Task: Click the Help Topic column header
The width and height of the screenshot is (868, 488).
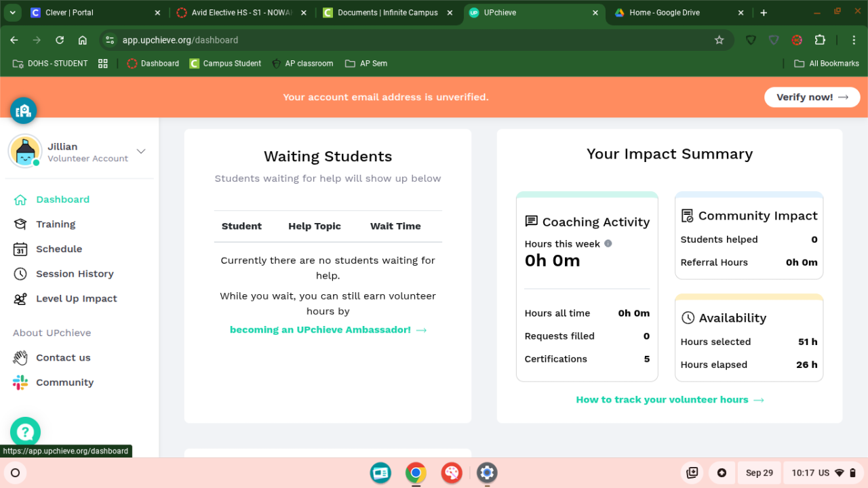Action: (x=315, y=226)
